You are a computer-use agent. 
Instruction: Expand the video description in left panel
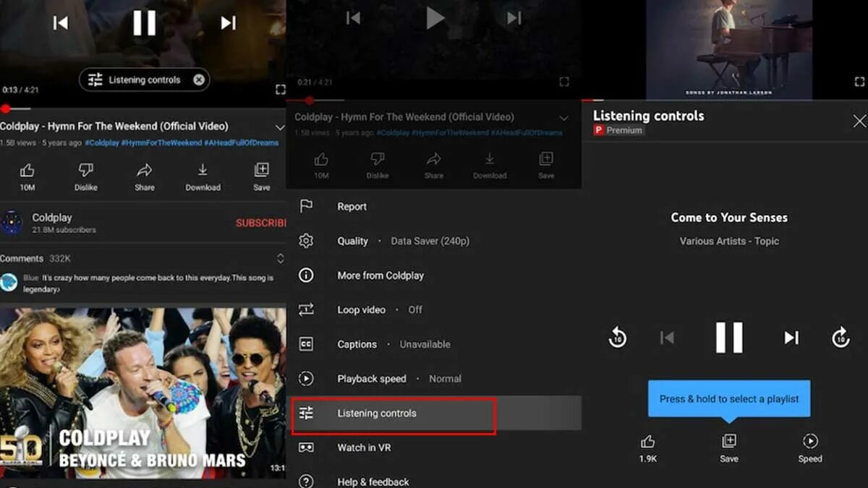[x=280, y=127]
